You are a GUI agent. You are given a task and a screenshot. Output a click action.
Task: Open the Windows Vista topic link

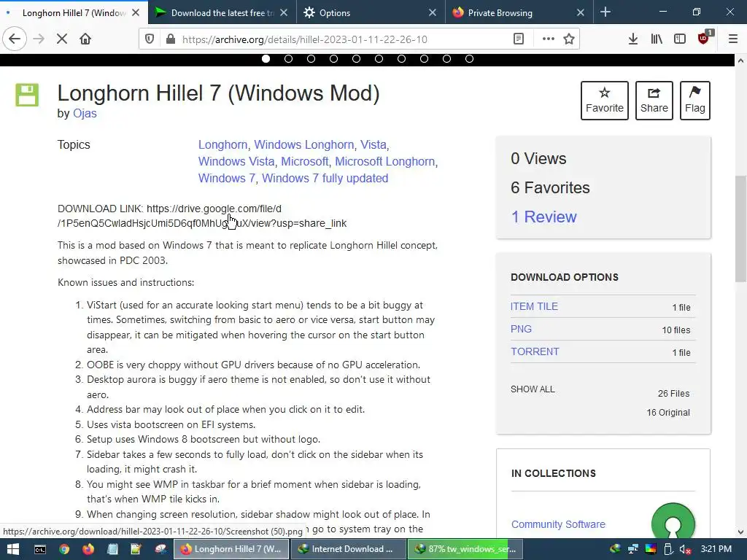coord(236,161)
